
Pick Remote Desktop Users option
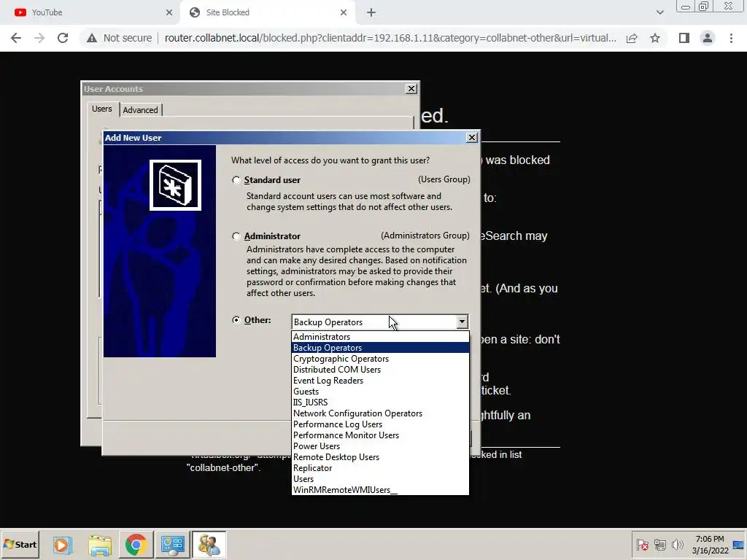pyautogui.click(x=380, y=457)
